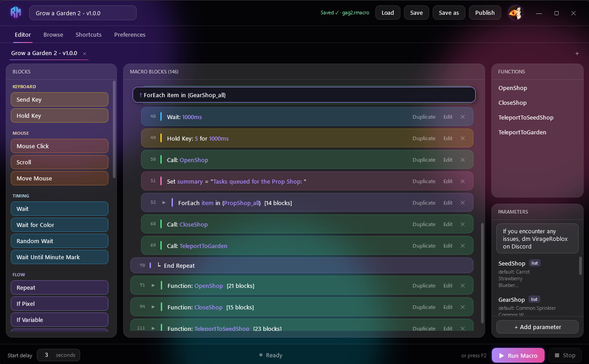Image resolution: width=589 pixels, height=364 pixels.
Task: Delete the ForEach PropShop_all block
Action: (x=463, y=203)
